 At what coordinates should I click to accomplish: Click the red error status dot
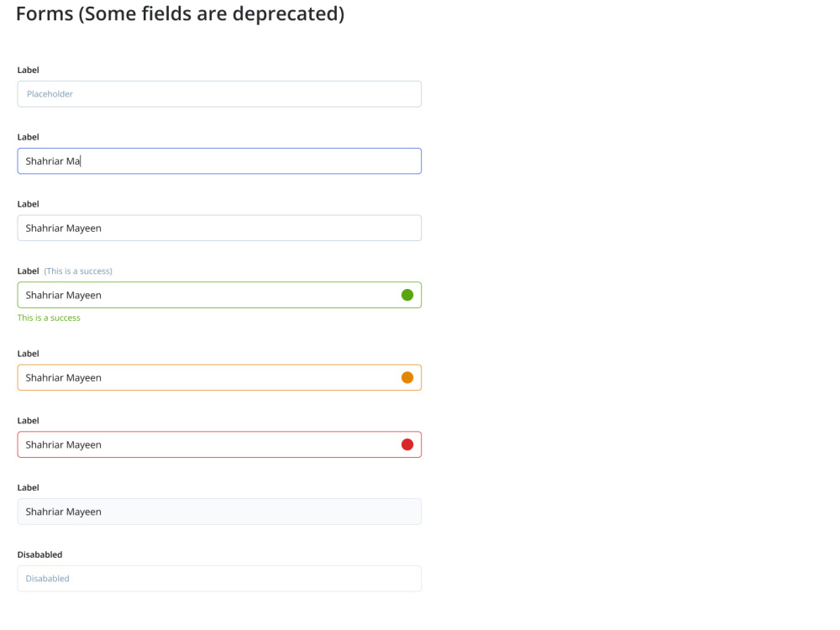coord(407,444)
